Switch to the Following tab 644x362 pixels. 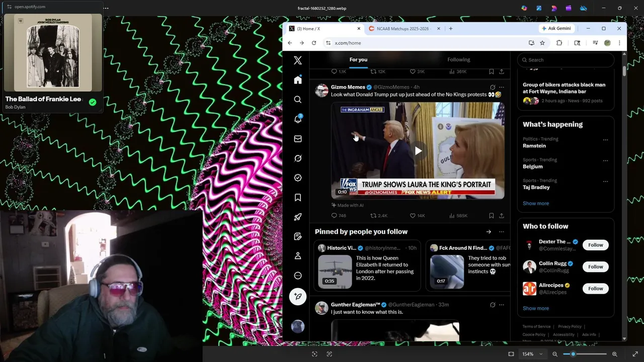point(459,59)
